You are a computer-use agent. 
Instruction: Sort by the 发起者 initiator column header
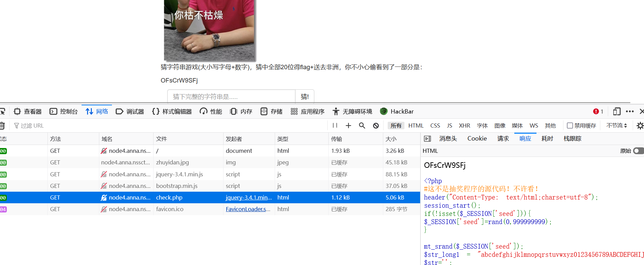(249, 139)
